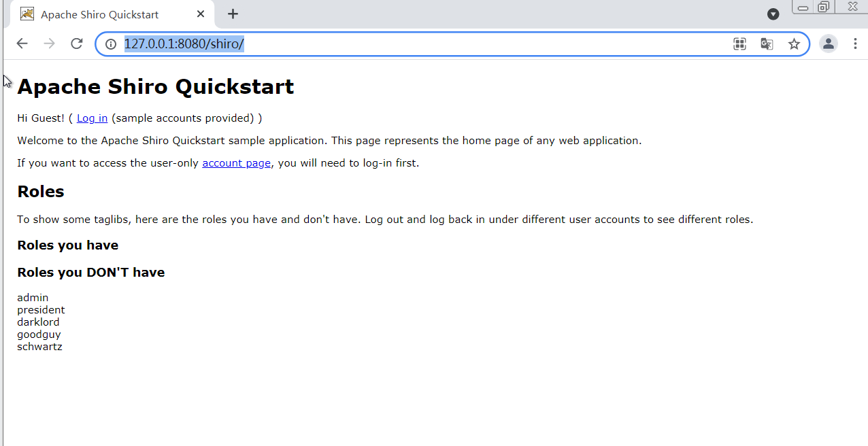868x446 pixels.
Task: Focus the address bar URL field
Action: (408, 44)
